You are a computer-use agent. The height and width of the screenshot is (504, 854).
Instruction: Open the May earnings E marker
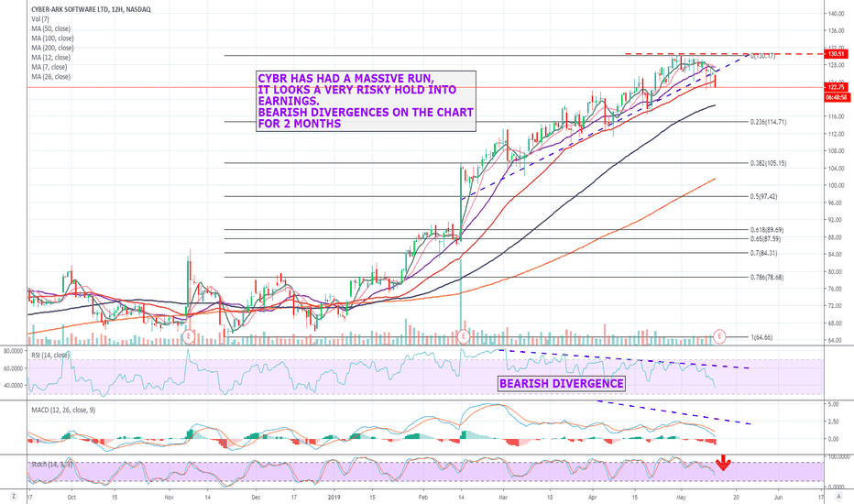coord(719,336)
